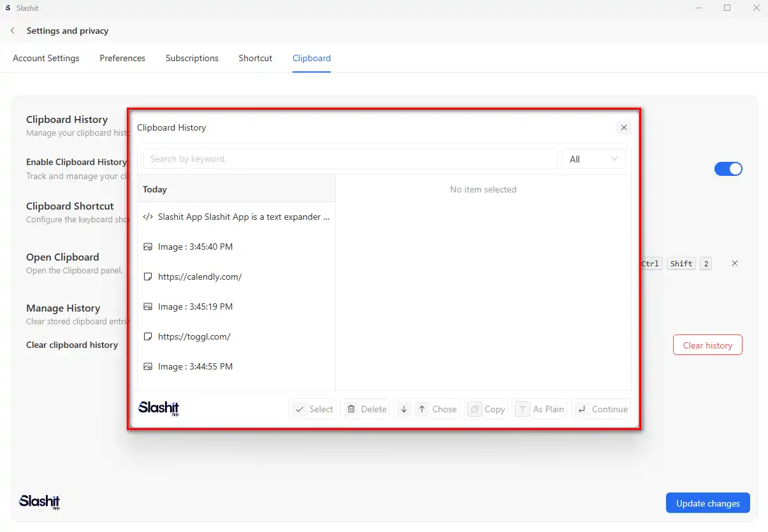Click the Slashit logo in the dialog footer
The height and width of the screenshot is (532, 768).
(x=159, y=408)
